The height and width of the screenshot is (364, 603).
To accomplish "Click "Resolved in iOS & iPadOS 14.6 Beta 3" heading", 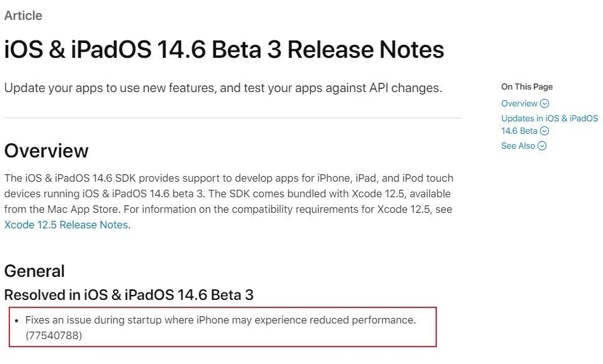I will coord(129,294).
